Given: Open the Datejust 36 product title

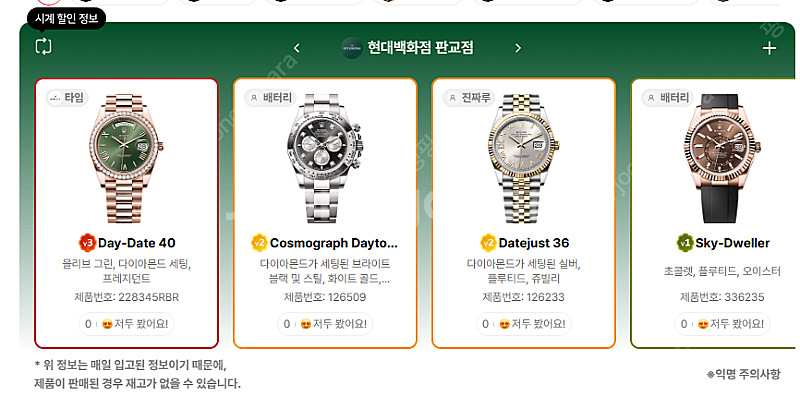Looking at the screenshot, I should click(534, 243).
